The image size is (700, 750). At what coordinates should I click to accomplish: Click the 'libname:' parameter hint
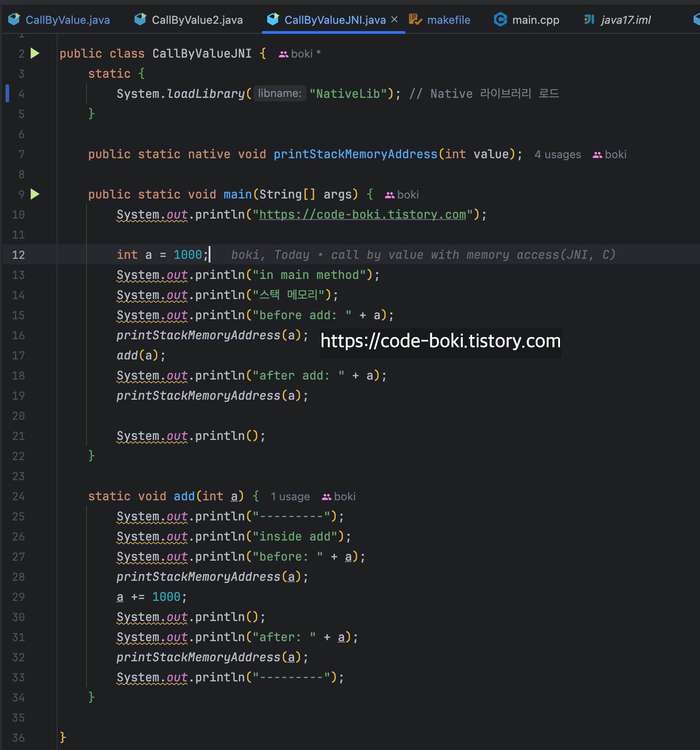(280, 93)
